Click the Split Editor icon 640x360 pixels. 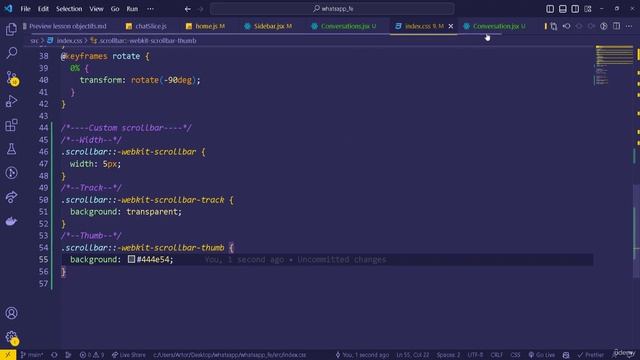pos(616,26)
